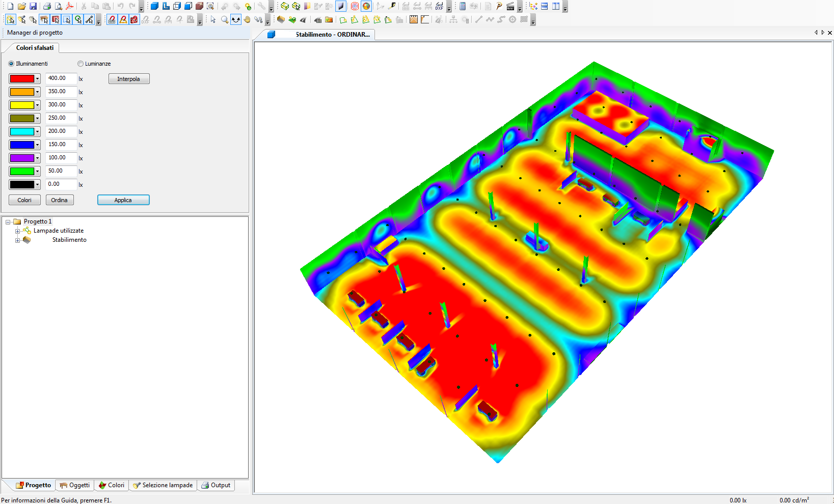Activate the pan hand tool

[247, 20]
